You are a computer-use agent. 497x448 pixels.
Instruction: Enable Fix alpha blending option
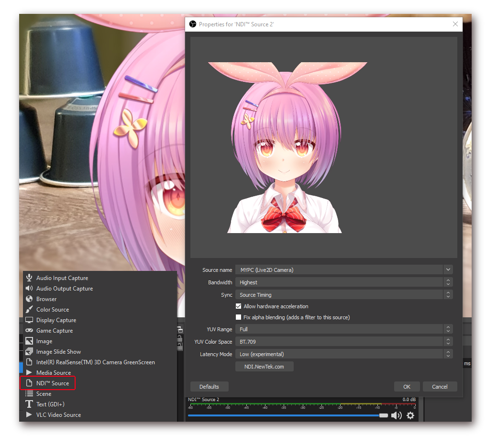pyautogui.click(x=238, y=317)
